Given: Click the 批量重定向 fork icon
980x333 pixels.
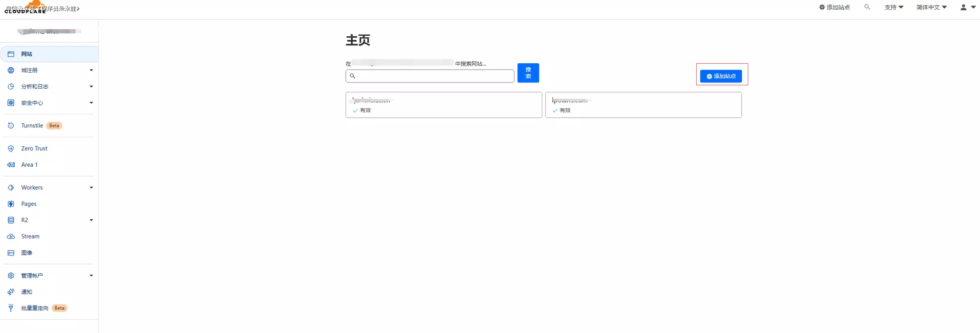Looking at the screenshot, I should point(11,308).
